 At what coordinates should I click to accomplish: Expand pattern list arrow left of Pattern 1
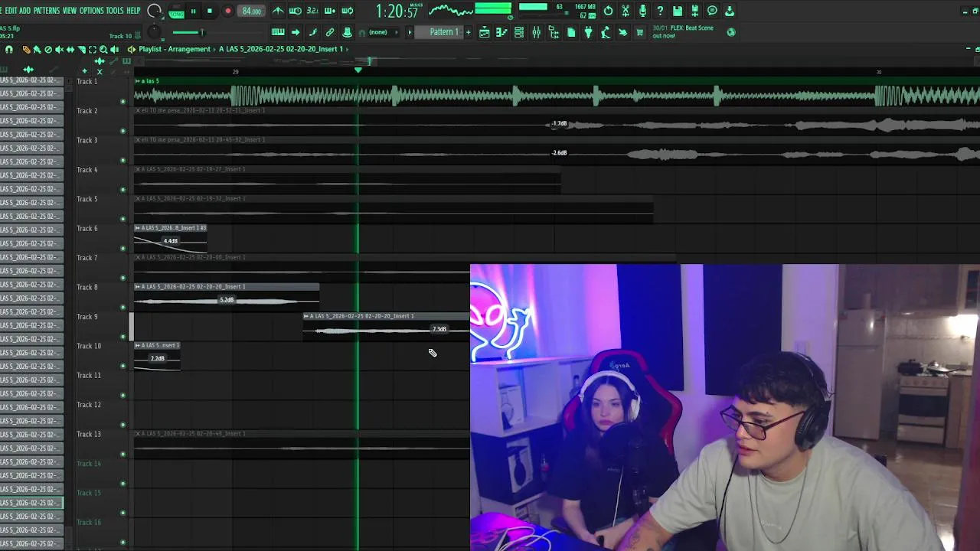pos(410,32)
